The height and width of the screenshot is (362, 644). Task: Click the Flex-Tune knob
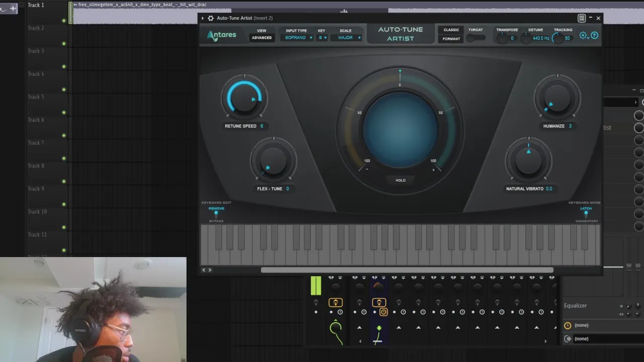pos(273,161)
